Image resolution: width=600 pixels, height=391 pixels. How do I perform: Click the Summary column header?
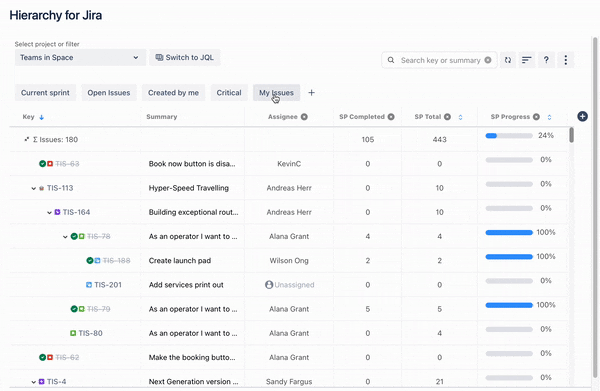[x=161, y=117]
